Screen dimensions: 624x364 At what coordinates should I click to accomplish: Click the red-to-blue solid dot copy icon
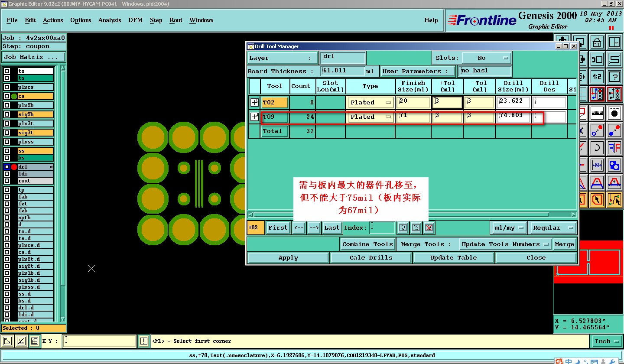click(x=614, y=130)
